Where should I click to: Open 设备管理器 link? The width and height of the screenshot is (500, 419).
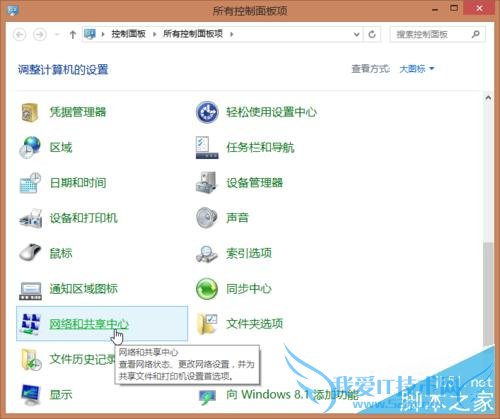point(255,183)
